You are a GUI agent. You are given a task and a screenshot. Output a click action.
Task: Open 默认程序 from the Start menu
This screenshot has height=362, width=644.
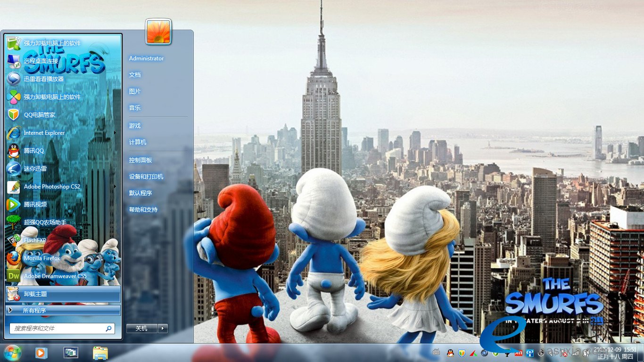pyautogui.click(x=140, y=193)
